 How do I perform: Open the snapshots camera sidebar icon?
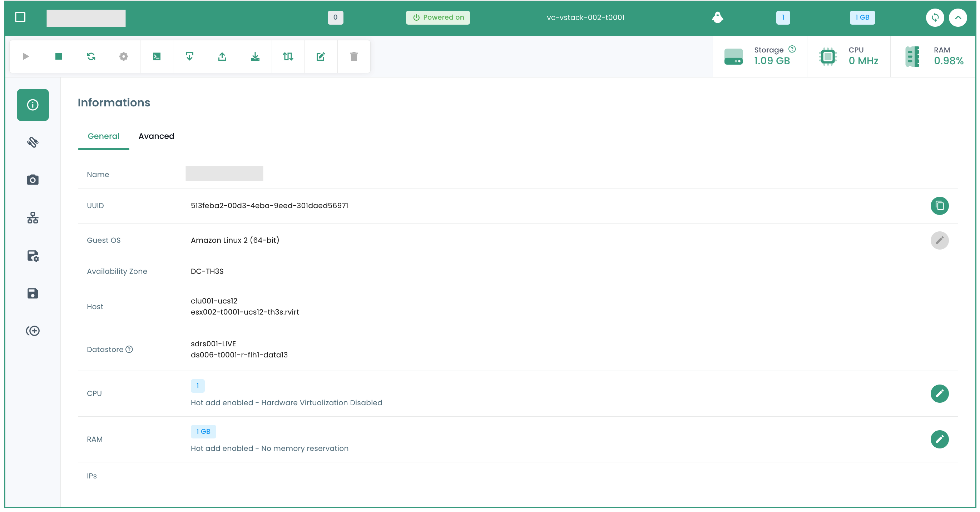pyautogui.click(x=33, y=179)
